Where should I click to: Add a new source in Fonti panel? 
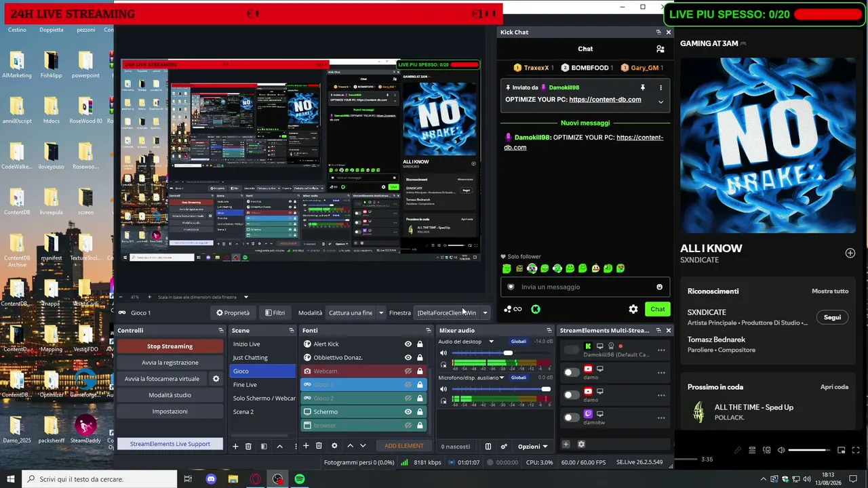point(306,446)
